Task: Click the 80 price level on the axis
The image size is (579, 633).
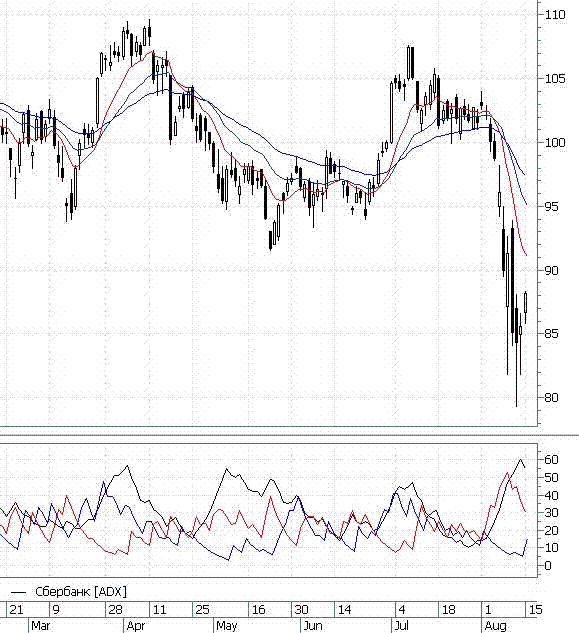Action: [551, 398]
